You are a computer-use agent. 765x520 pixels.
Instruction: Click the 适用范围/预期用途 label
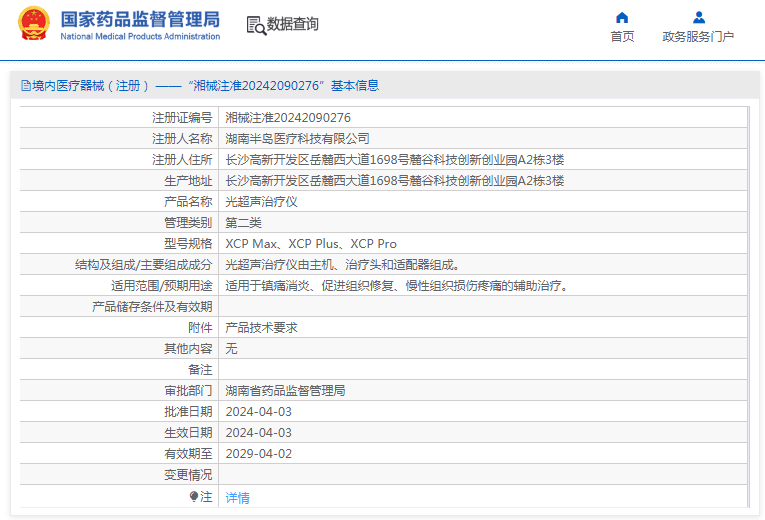[161, 285]
